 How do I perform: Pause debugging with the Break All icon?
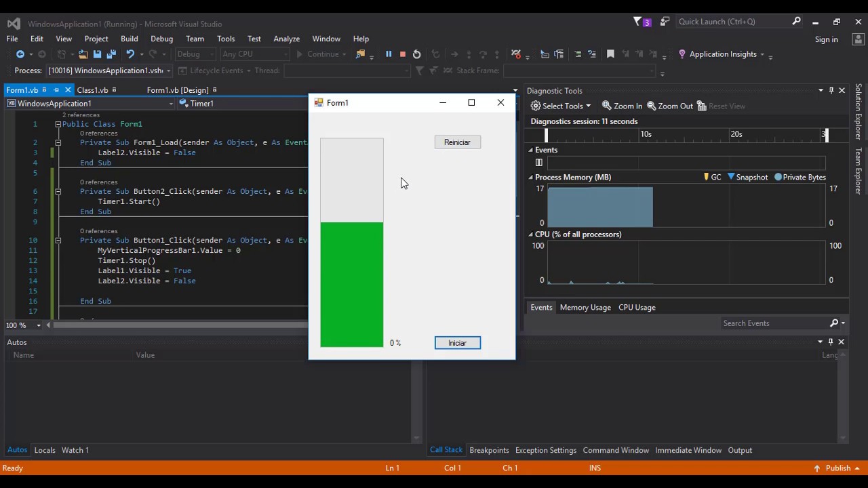(x=389, y=54)
